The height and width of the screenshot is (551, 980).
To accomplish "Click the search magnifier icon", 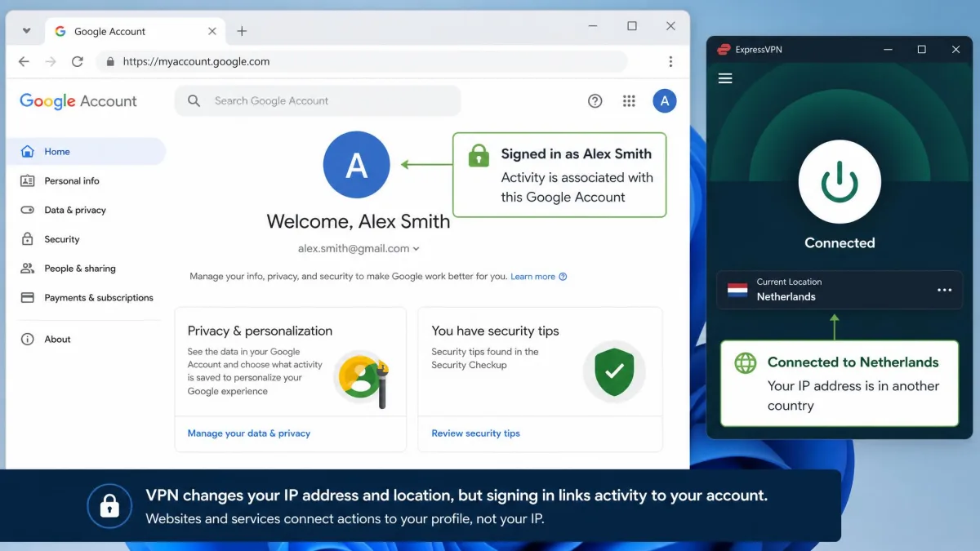I will [x=194, y=100].
